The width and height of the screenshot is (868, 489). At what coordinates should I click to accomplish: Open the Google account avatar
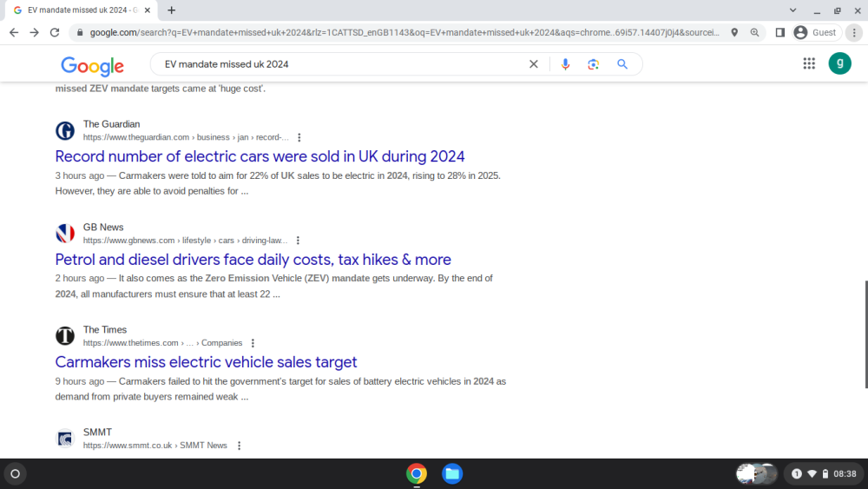[x=839, y=63]
